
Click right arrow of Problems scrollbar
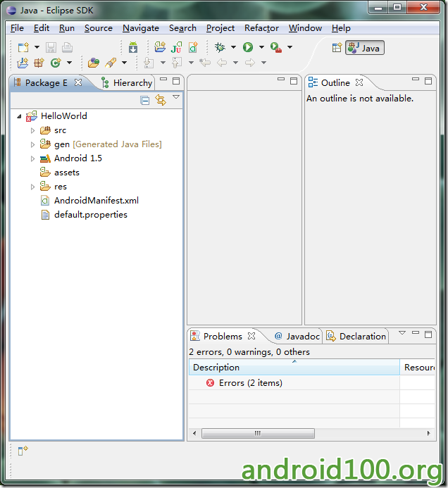pyautogui.click(x=429, y=433)
